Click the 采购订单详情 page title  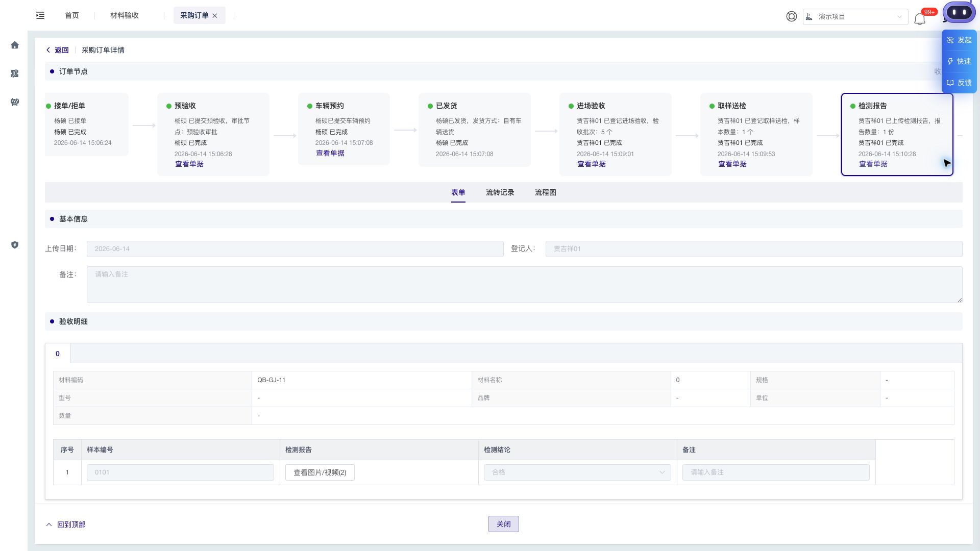click(x=103, y=50)
